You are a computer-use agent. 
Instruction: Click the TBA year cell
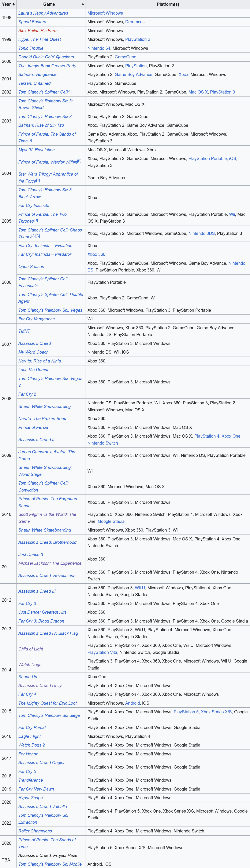[8, 860]
